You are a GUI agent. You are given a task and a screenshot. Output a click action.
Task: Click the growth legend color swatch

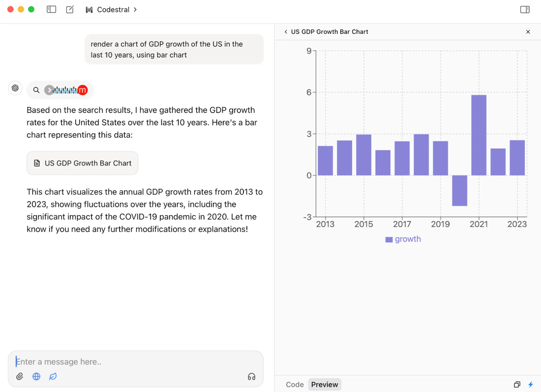389,240
